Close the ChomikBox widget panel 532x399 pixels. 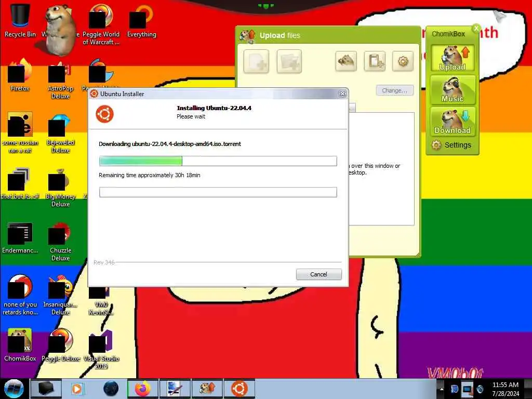coord(476,28)
